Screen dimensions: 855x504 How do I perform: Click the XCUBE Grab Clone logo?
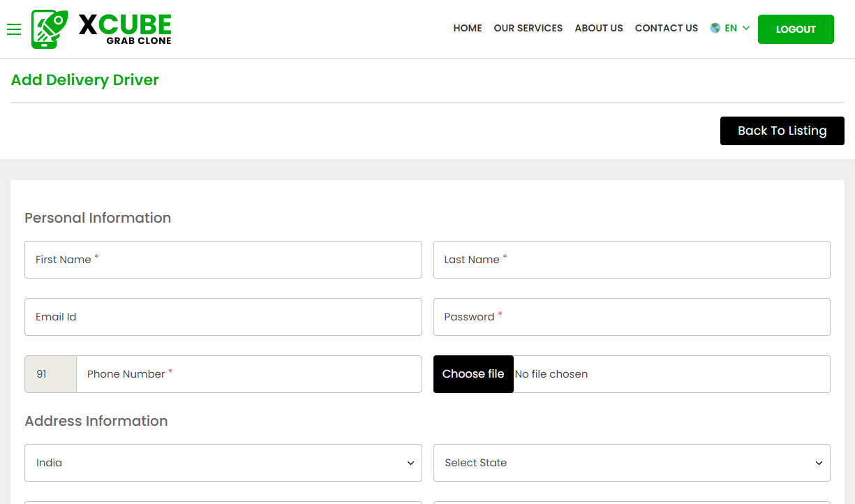[101, 29]
